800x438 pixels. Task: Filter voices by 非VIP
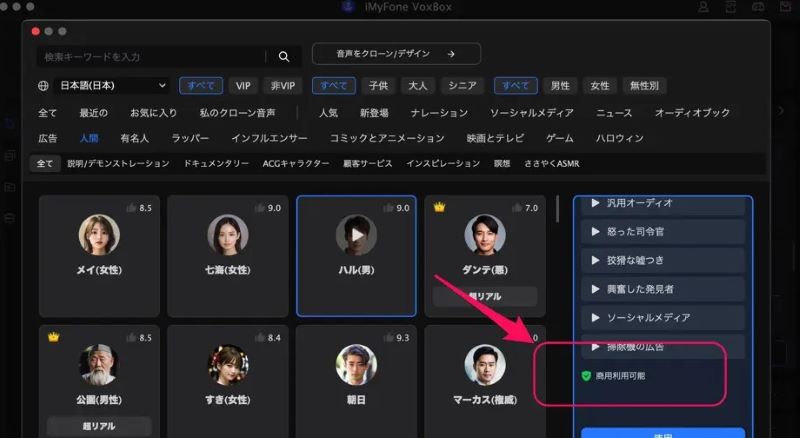point(283,86)
